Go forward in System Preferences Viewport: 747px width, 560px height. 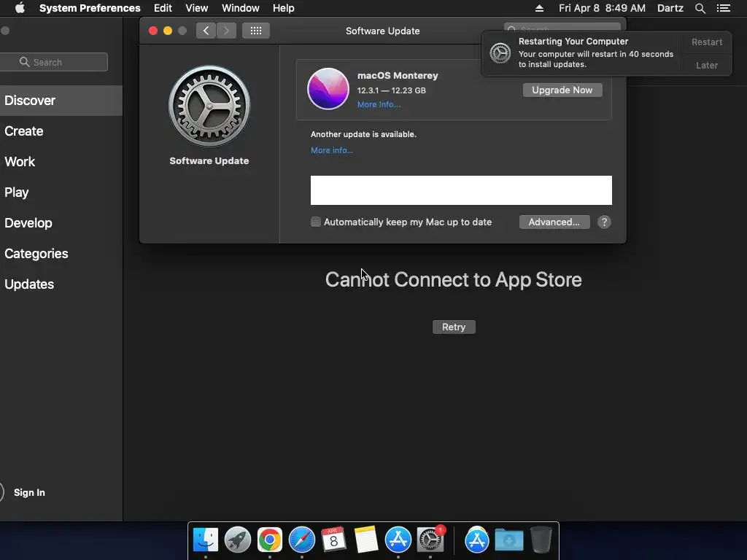(x=227, y=31)
